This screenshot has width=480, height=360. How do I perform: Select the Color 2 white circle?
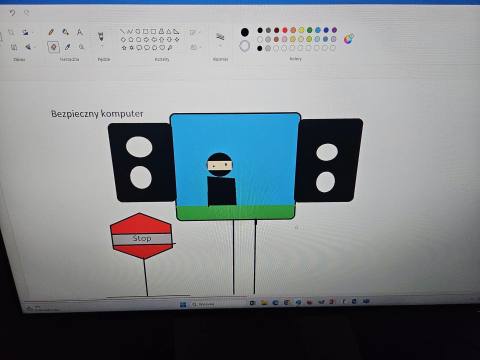245,46
